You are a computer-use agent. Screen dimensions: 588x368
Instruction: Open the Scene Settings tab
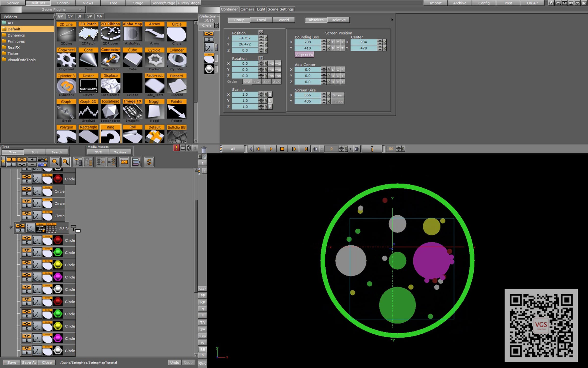coord(281,9)
